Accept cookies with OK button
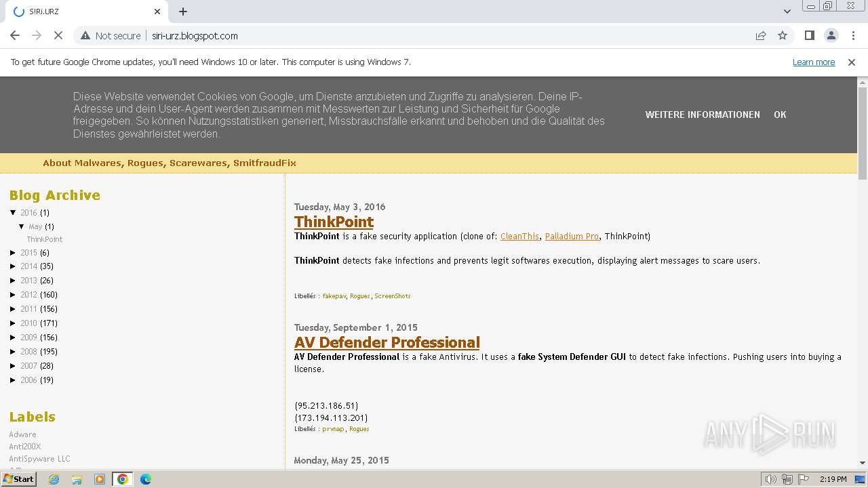868x488 pixels. pos(780,115)
